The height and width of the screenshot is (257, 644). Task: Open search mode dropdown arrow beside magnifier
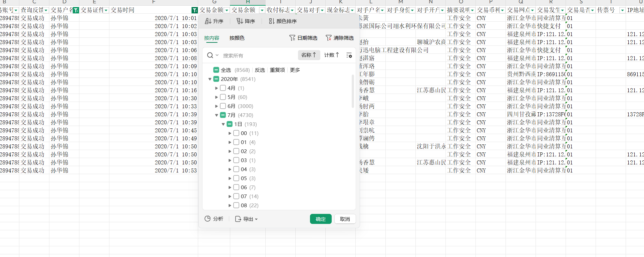coord(217,55)
